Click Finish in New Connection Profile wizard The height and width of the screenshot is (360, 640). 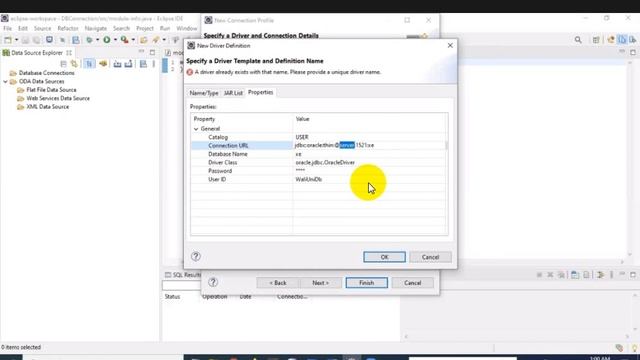pos(367,283)
